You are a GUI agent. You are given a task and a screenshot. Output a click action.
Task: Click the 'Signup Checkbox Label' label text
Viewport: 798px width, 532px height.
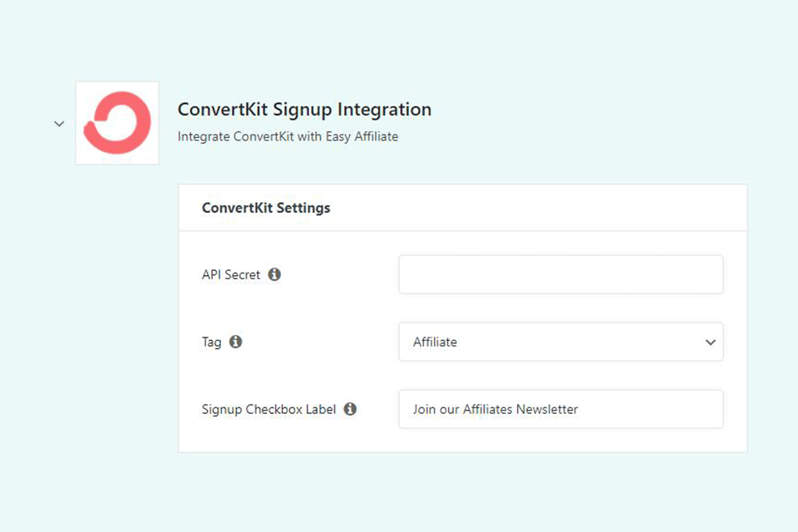(x=268, y=409)
